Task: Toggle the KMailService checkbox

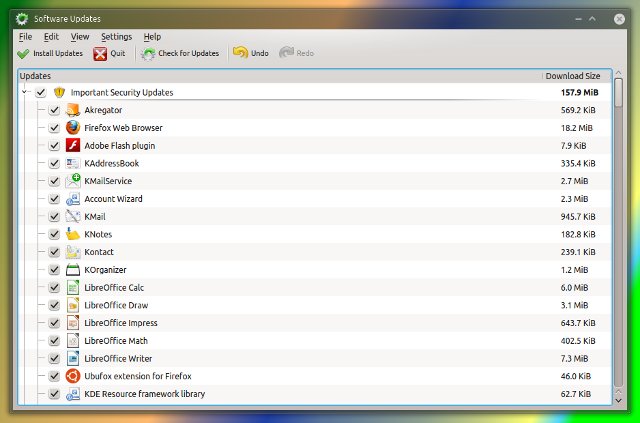Action: tap(54, 181)
